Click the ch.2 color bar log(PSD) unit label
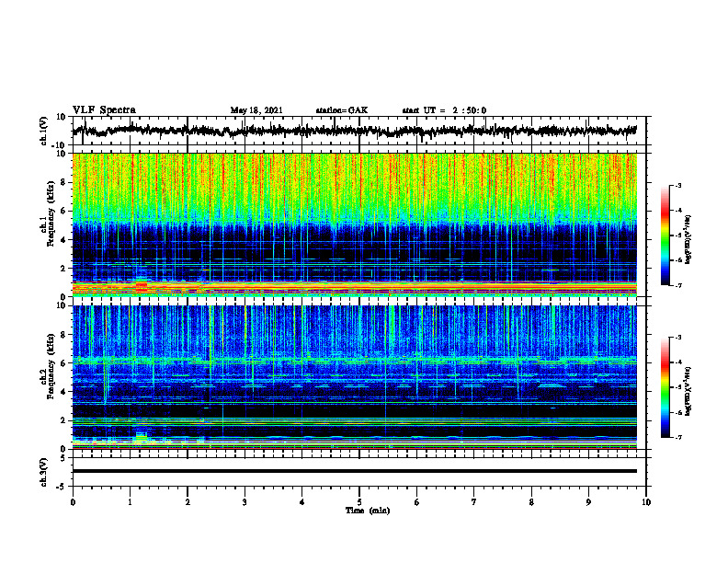This screenshot has width=728, height=563. click(x=688, y=391)
